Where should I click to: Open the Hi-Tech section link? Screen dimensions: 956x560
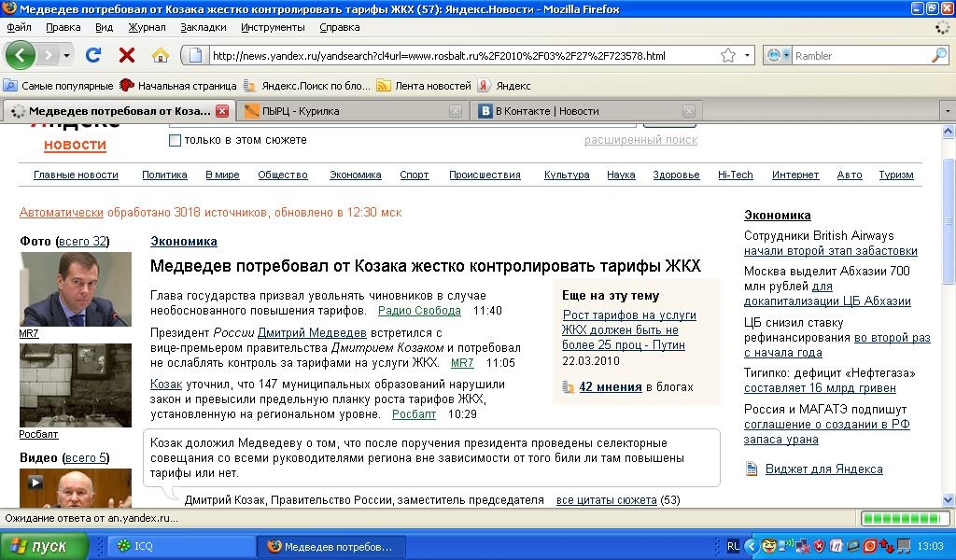[x=736, y=175]
